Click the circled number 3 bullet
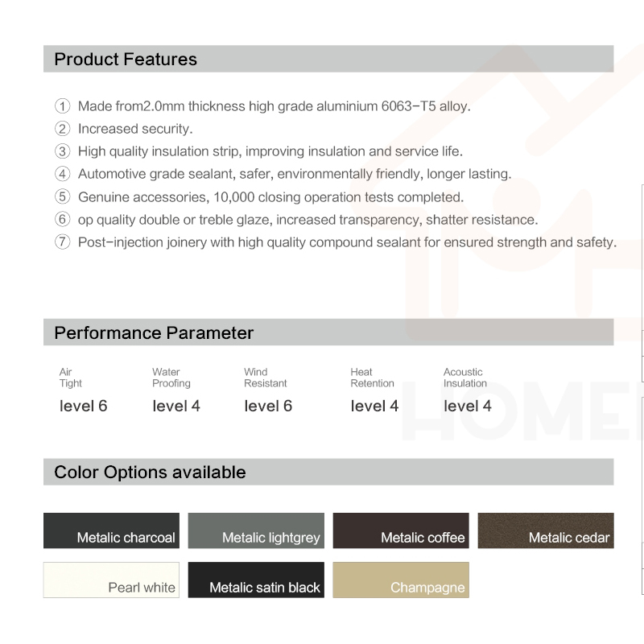Image resolution: width=644 pixels, height=644 pixels. click(x=62, y=151)
